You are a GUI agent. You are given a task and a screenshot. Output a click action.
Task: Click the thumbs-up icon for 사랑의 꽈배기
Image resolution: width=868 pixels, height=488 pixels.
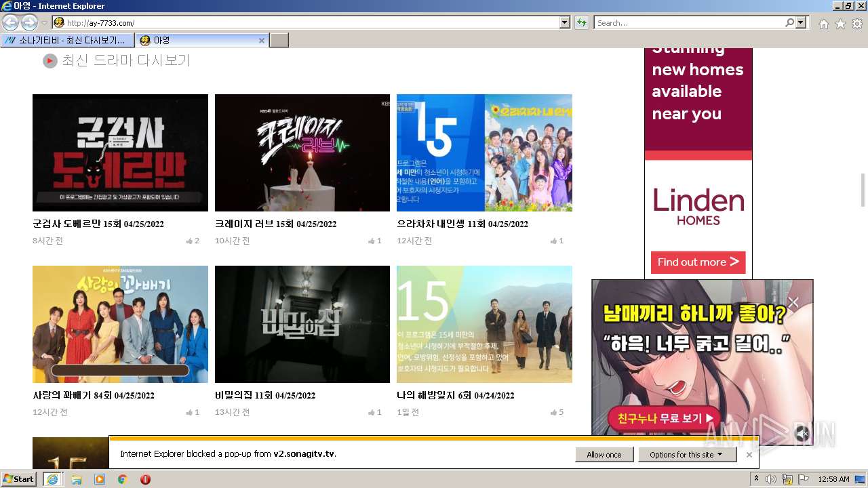tap(189, 412)
